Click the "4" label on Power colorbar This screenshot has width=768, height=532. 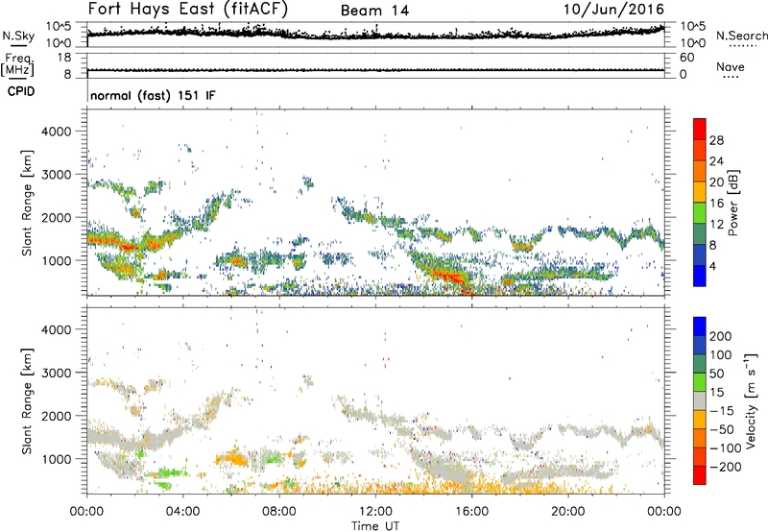(x=712, y=267)
